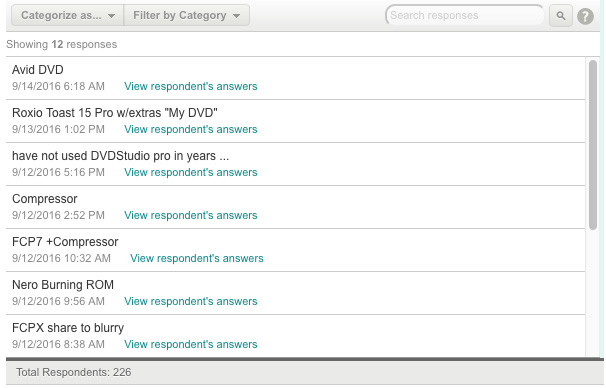Click the 9/14/2016 6:18 AM timestamp
This screenshot has height=388, width=606.
click(x=58, y=86)
